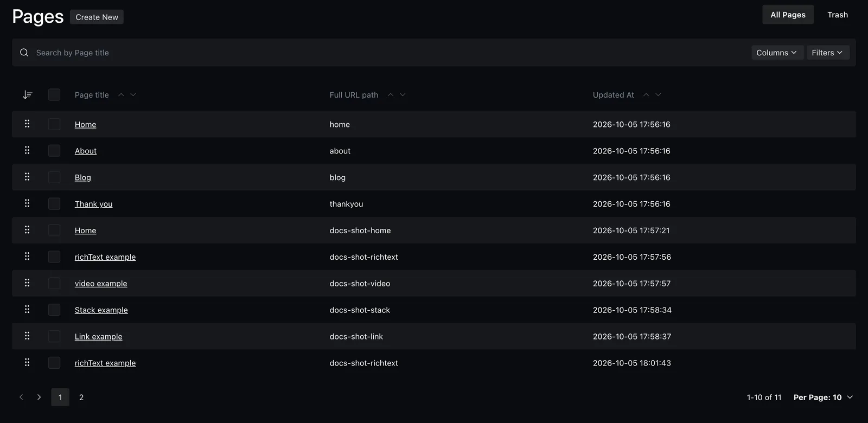The height and width of the screenshot is (423, 868).
Task: Click the docs-shot-link URL path cell
Action: coord(356,337)
